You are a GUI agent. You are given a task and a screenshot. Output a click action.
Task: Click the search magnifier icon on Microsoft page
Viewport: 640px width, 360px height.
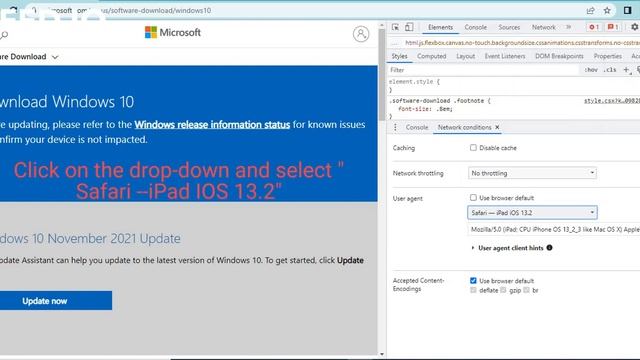point(4,35)
